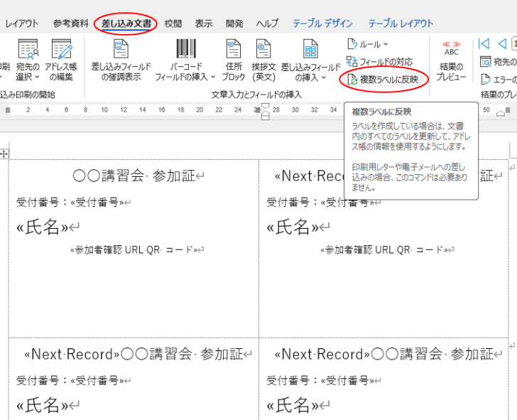Screen dimensions: 517x420
Task: Go to first record arrow button
Action: click(x=484, y=44)
